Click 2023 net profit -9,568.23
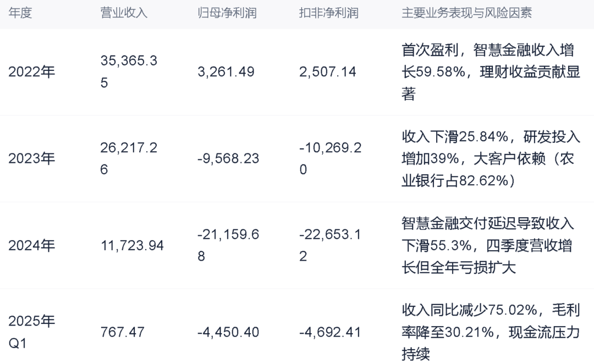 click(228, 159)
